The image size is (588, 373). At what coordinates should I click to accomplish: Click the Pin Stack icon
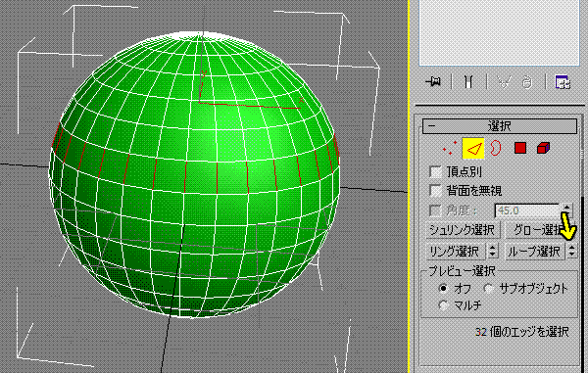[434, 81]
